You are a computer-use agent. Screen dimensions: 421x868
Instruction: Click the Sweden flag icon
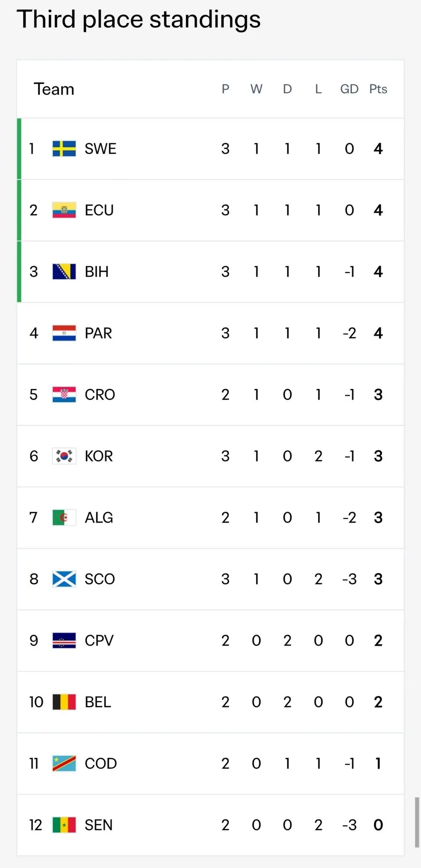tap(64, 149)
